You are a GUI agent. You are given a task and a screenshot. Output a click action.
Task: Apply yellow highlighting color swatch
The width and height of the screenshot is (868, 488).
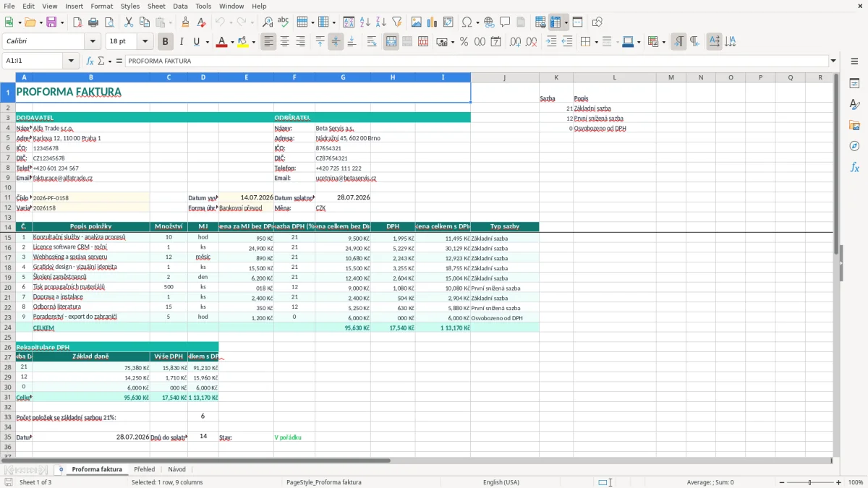point(242,42)
